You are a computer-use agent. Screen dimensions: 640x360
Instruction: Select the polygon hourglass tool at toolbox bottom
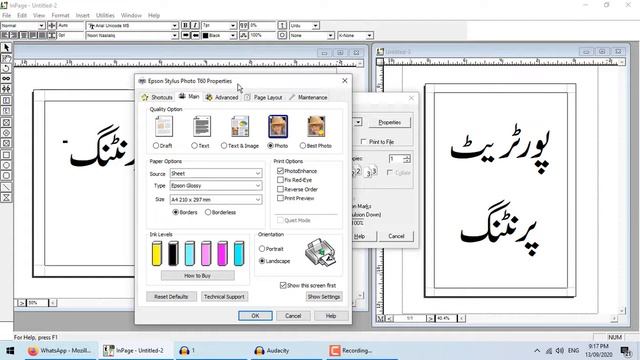click(6, 198)
